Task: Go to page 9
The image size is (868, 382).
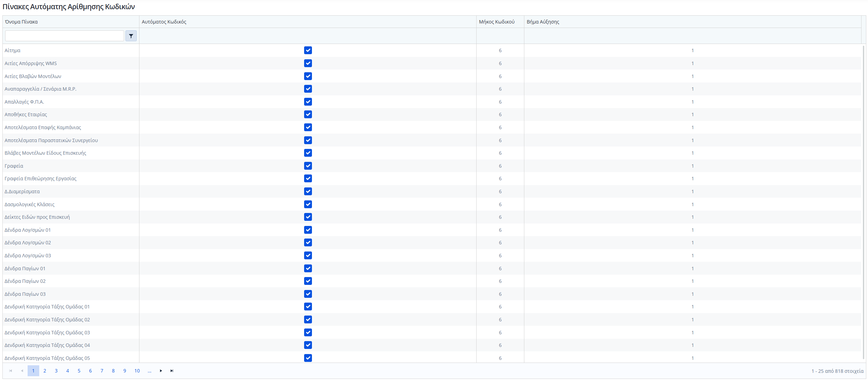Action: pyautogui.click(x=125, y=371)
